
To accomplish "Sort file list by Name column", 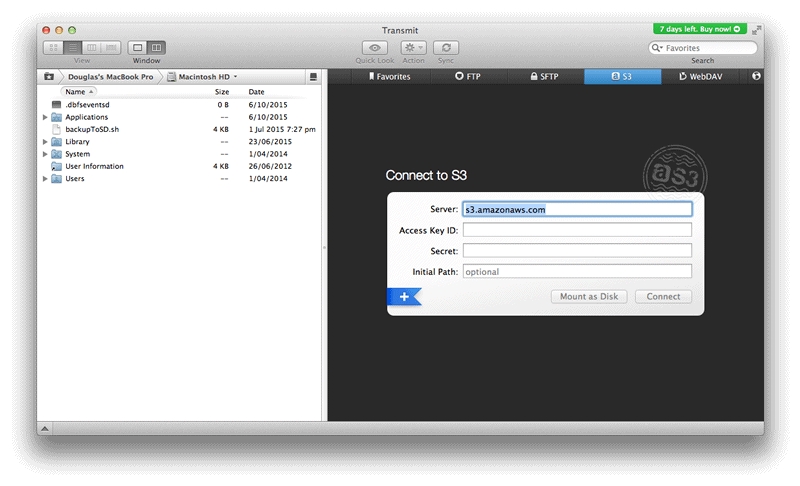I will coord(79,92).
